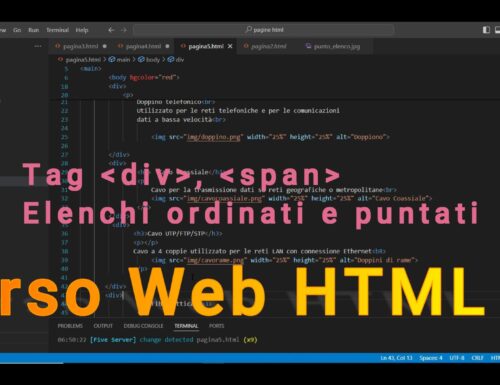Viewport: 500px width, 385px height.
Task: Click pagina5.html in the breadcrumb
Action: click(83, 60)
